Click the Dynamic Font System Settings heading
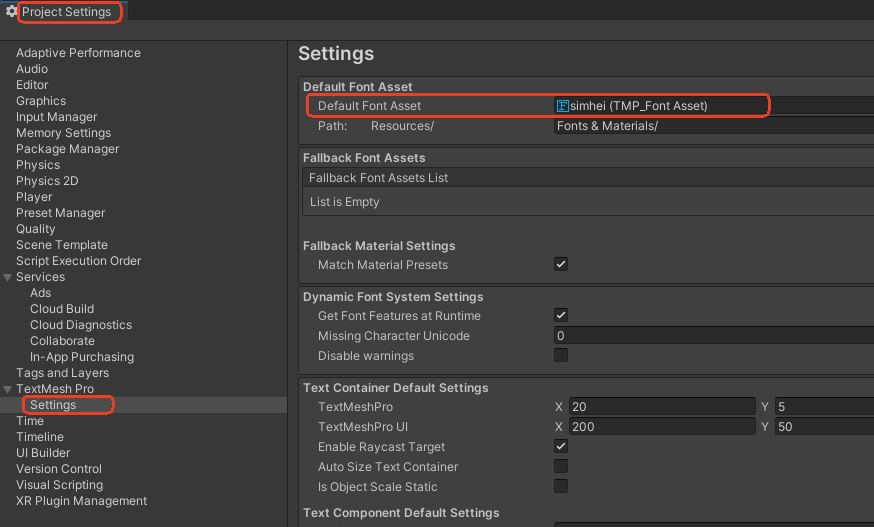Screen dimensions: 874x527 tap(393, 297)
